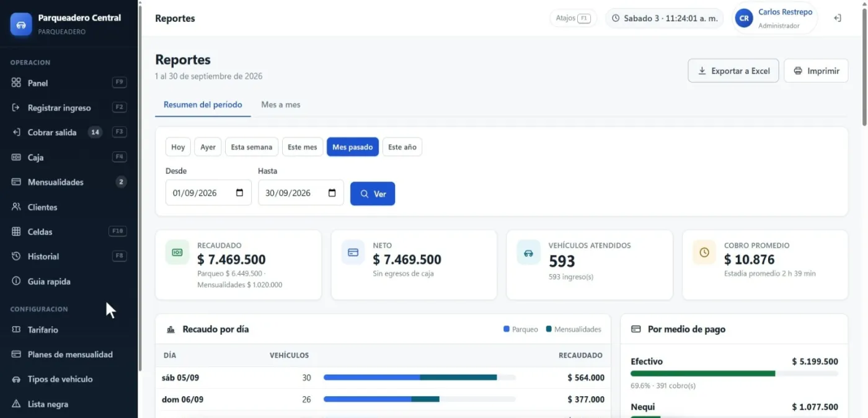Screen dimensions: 868x418
Task: Open the Hasta calendar picker icon
Action: [x=332, y=193]
